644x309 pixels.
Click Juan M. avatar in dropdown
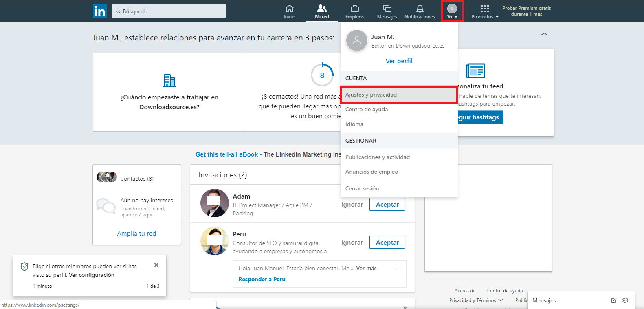357,40
